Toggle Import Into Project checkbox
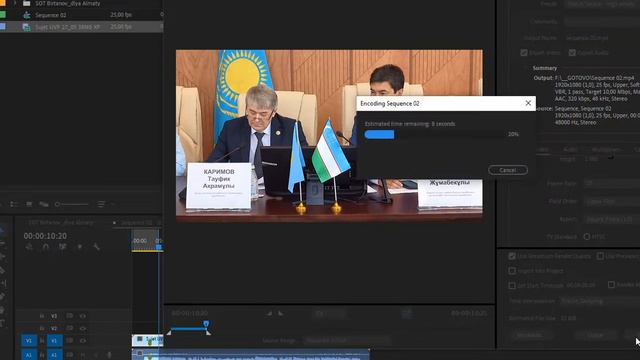 [x=512, y=271]
